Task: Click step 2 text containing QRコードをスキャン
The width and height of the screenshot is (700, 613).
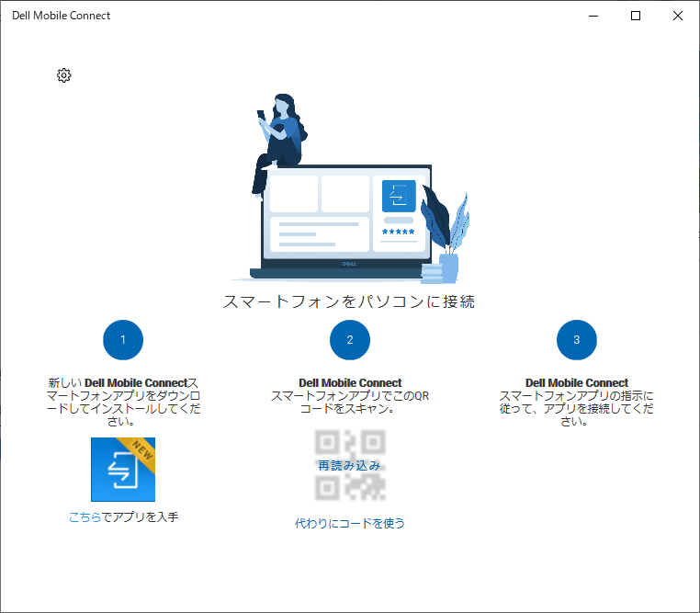Action: (x=350, y=395)
